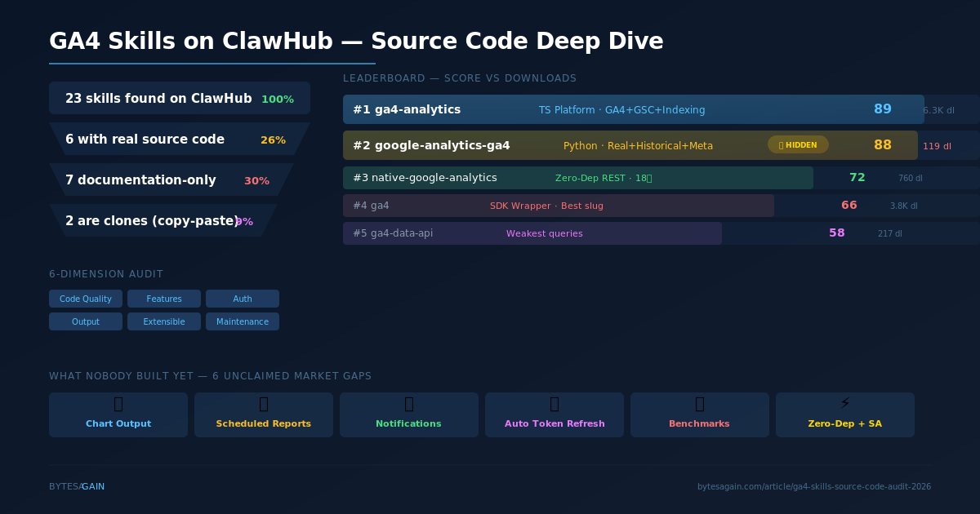The width and height of the screenshot is (980, 514).
Task: Select the Output audit tag
Action: (x=86, y=321)
